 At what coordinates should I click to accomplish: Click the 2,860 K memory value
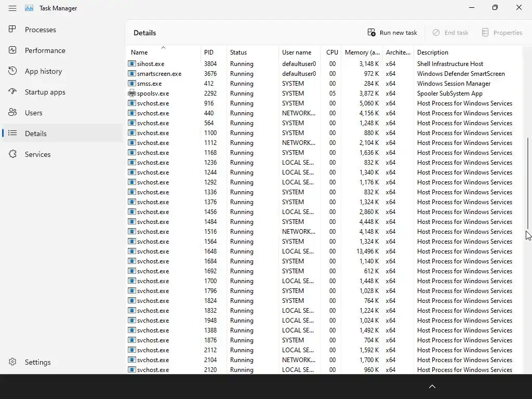(x=369, y=212)
